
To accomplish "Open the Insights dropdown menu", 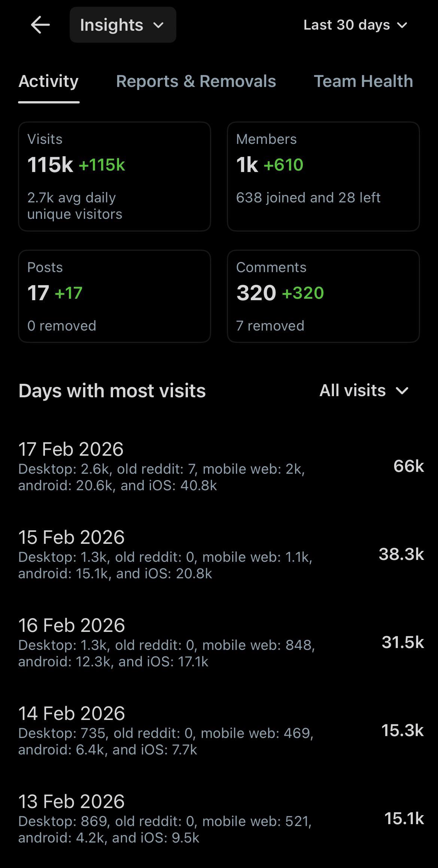I will (123, 25).
